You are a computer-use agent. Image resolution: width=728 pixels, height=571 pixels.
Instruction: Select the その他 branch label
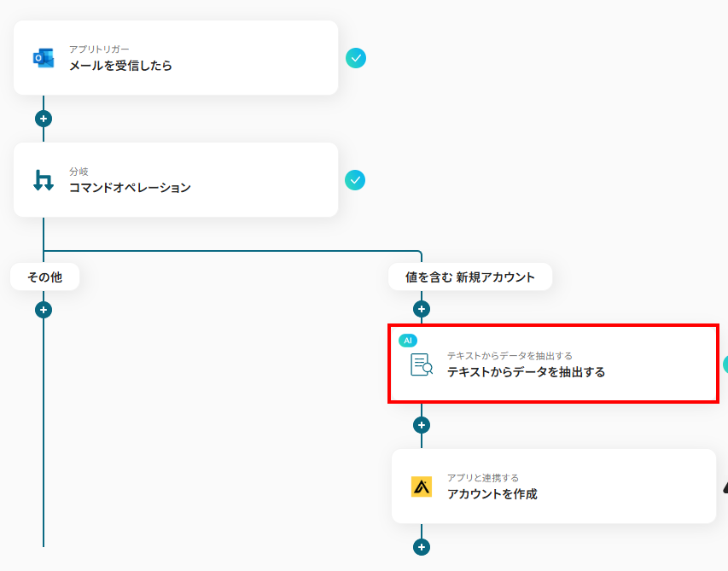pyautogui.click(x=44, y=276)
